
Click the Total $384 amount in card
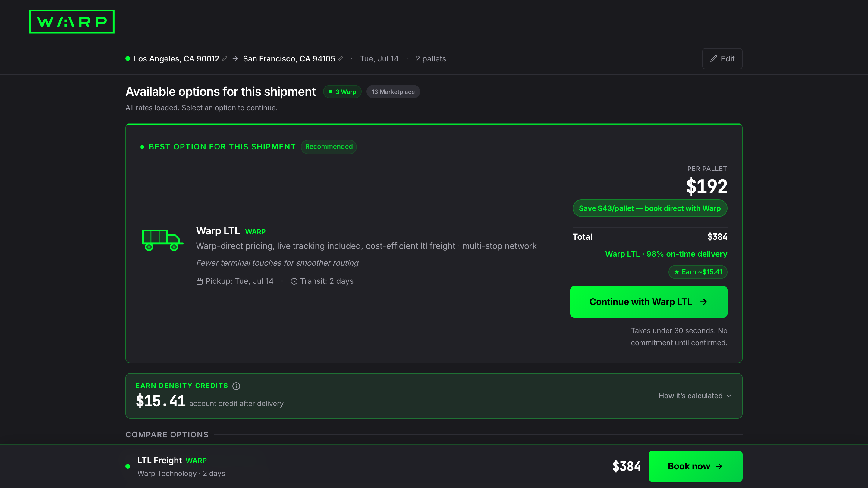717,237
